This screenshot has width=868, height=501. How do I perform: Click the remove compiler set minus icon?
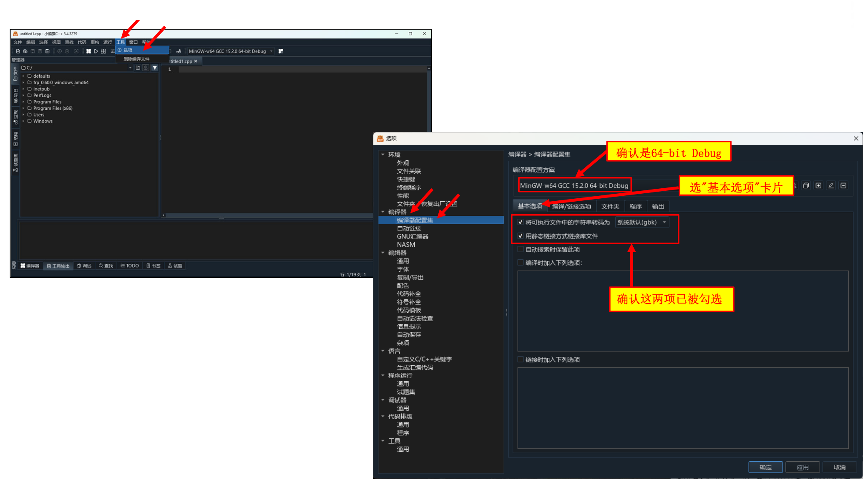[843, 186]
